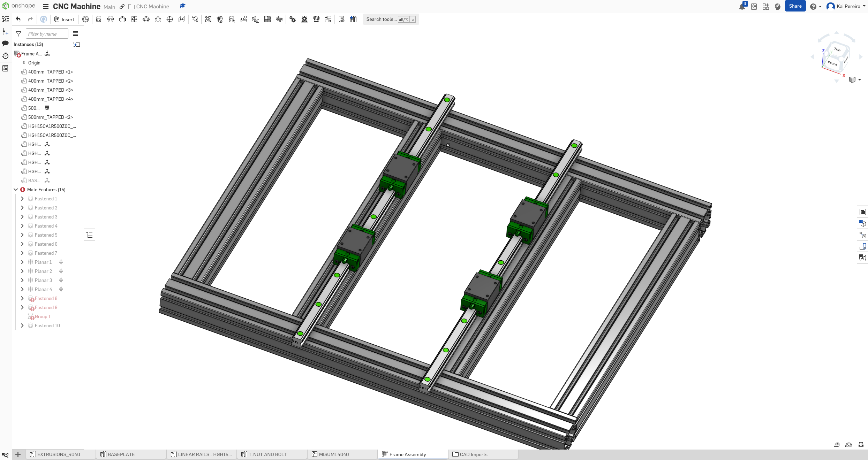Image resolution: width=868 pixels, height=460 pixels.
Task: Open the Gear relation tool
Action: tap(293, 20)
